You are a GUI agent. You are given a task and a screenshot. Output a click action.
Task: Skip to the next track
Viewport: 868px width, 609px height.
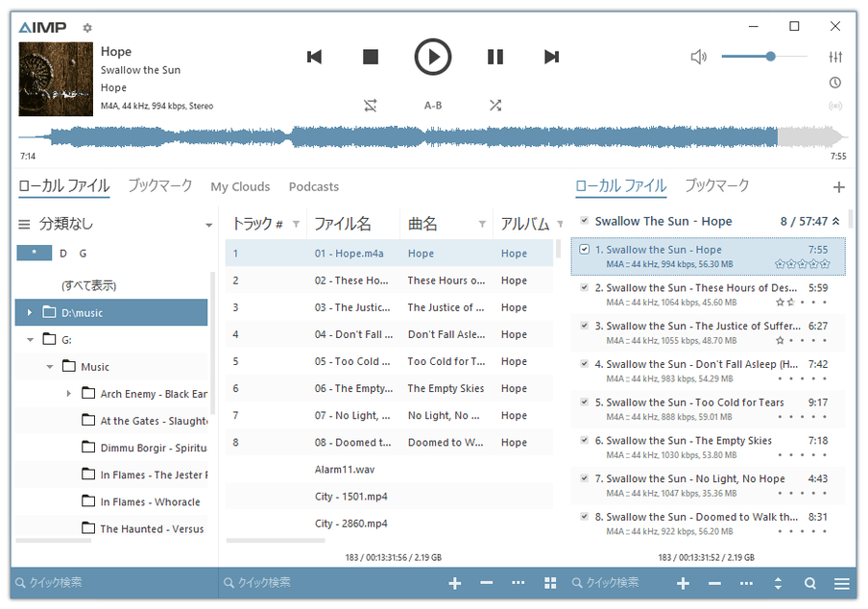pyautogui.click(x=551, y=57)
